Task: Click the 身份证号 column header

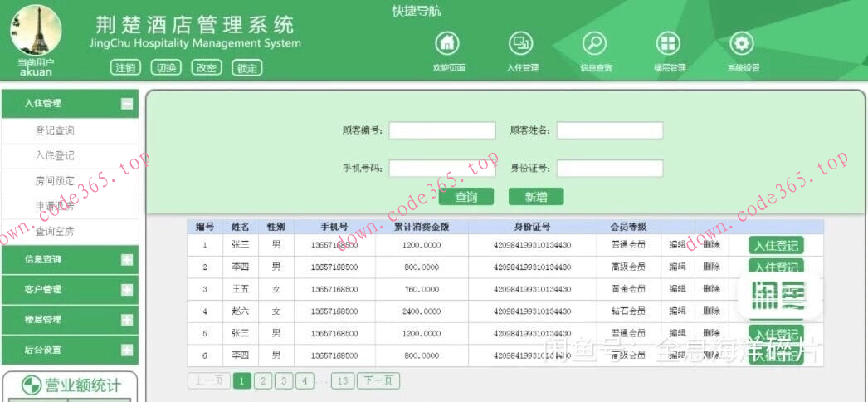Action: pos(532,227)
